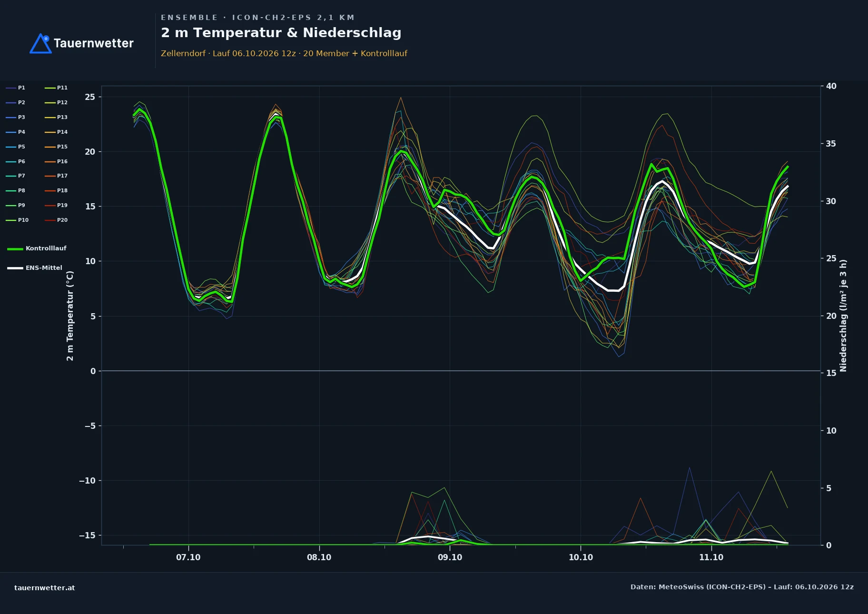Select the P6 legend entry
The width and height of the screenshot is (868, 614).
point(16,161)
